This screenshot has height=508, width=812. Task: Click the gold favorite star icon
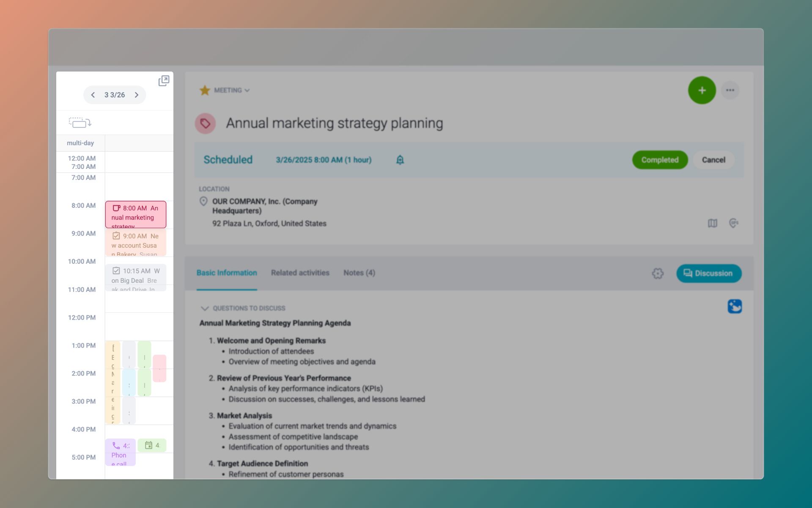point(205,90)
